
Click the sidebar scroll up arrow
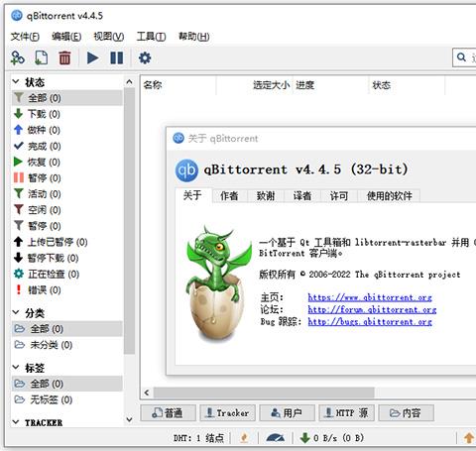point(129,81)
